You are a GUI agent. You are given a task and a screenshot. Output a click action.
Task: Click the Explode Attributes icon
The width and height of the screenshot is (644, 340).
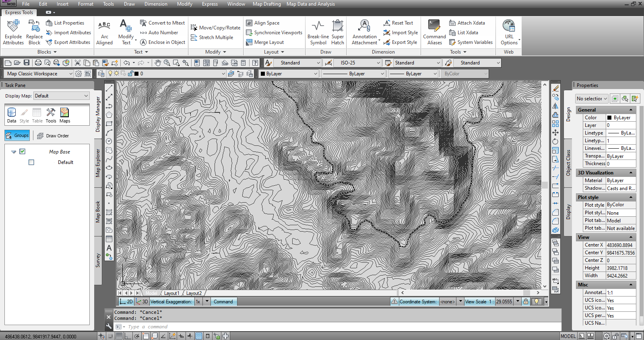13,27
